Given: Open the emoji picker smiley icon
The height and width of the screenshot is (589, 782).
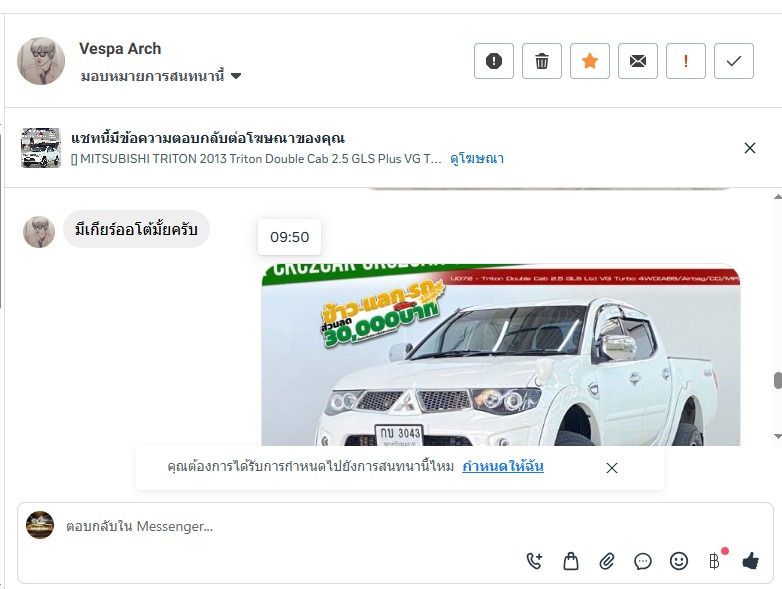Looking at the screenshot, I should click(x=679, y=561).
